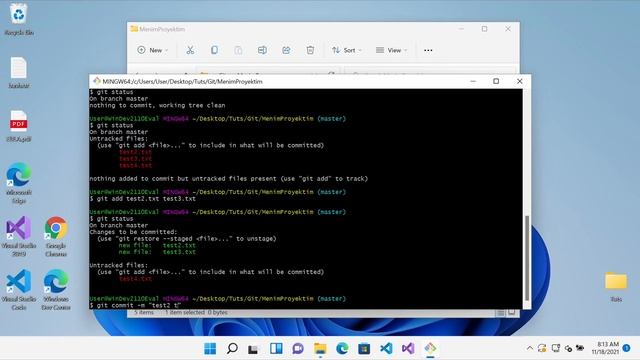Viewport: 640px width, 360px height.
Task: Click '5 items' in Explorer status bar
Action: point(144,313)
